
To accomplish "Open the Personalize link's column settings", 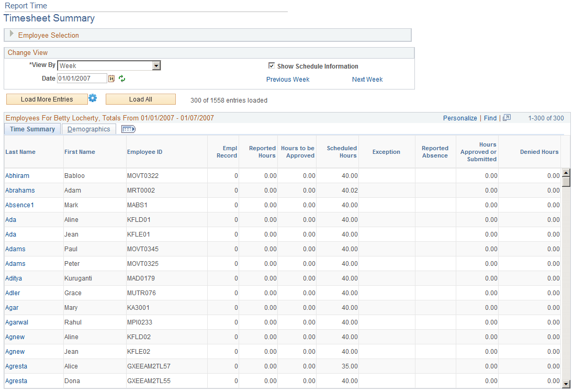I will 459,118.
